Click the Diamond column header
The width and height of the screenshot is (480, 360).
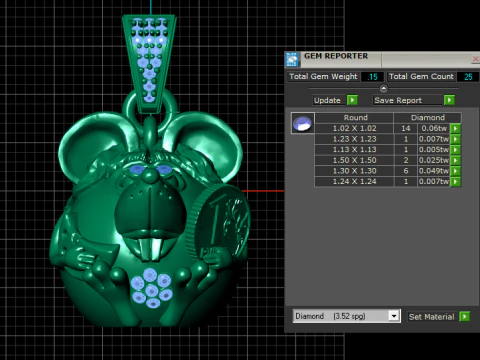(428, 118)
